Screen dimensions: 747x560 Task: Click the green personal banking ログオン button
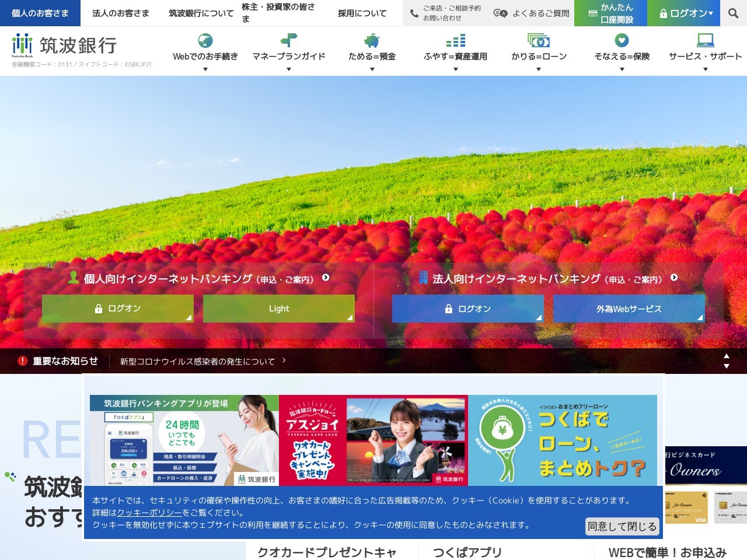click(118, 309)
